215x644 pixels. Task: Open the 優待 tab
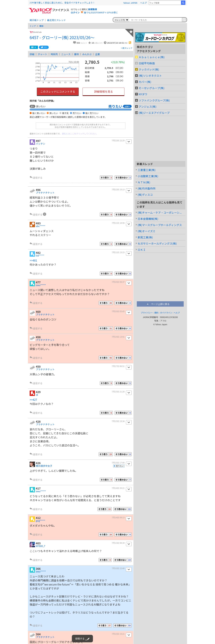pyautogui.click(x=76, y=54)
